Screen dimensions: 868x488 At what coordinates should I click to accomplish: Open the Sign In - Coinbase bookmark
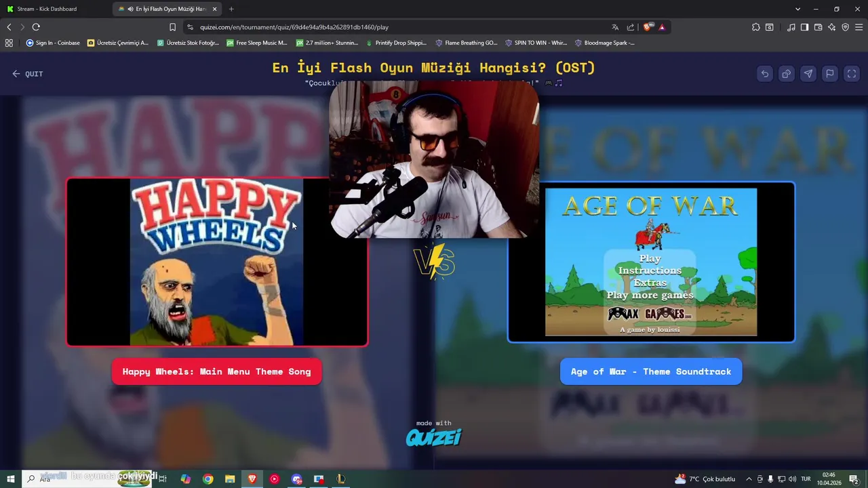pos(53,43)
